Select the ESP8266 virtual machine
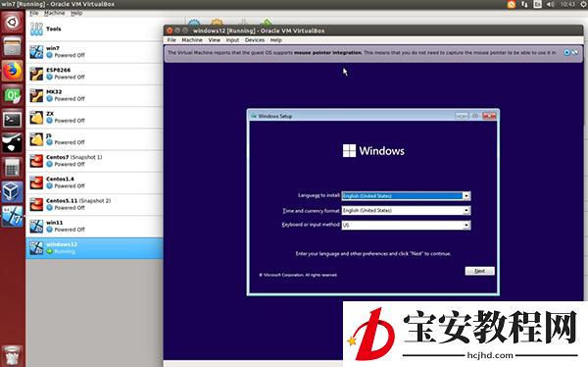This screenshot has height=367, width=588. pos(94,74)
